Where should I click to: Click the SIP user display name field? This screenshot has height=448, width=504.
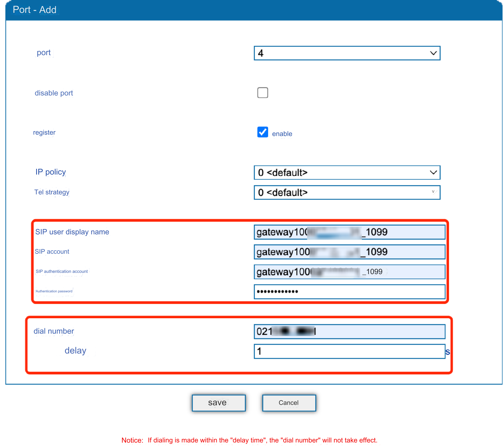click(349, 232)
